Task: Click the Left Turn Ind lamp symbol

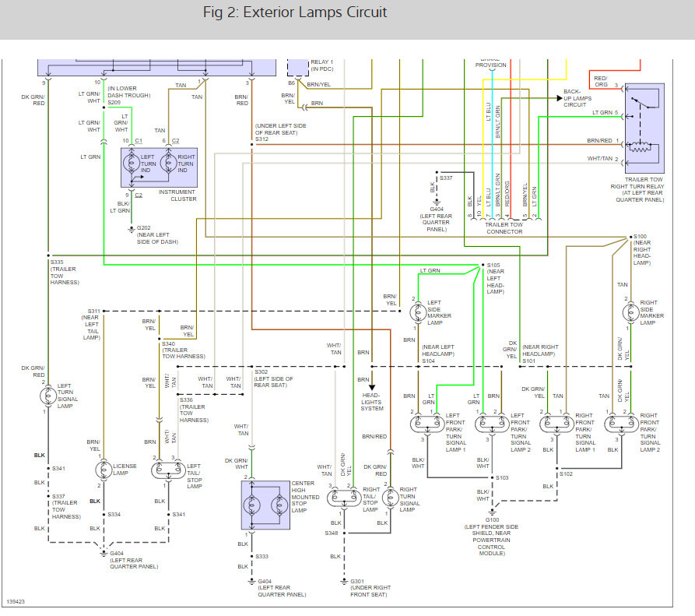Action: tap(132, 163)
